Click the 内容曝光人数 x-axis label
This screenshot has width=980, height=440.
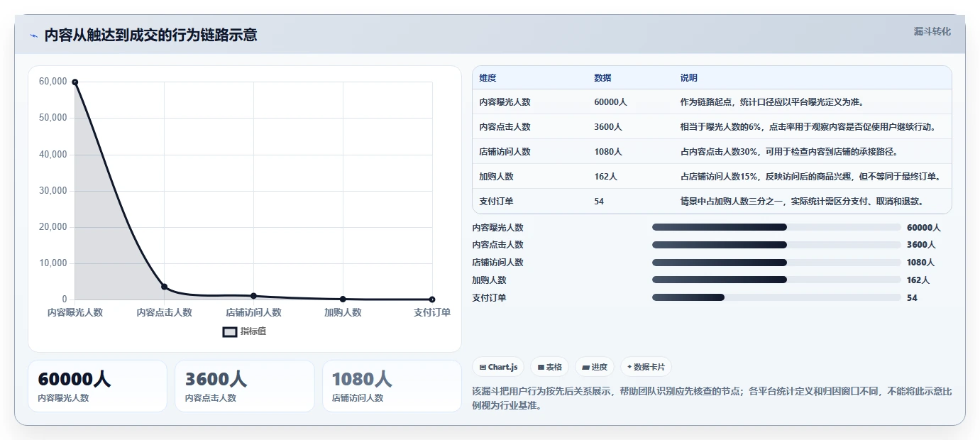pyautogui.click(x=75, y=312)
